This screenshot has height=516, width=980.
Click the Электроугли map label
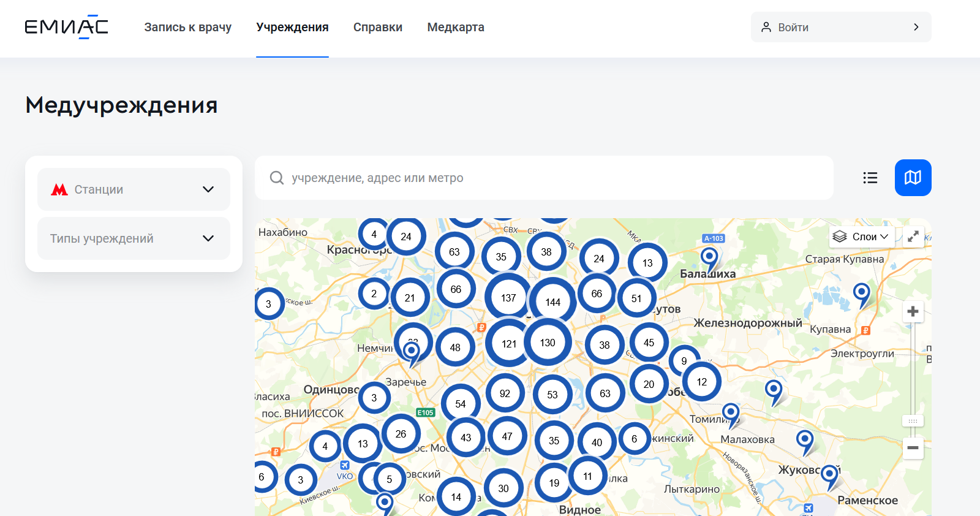pos(862,354)
